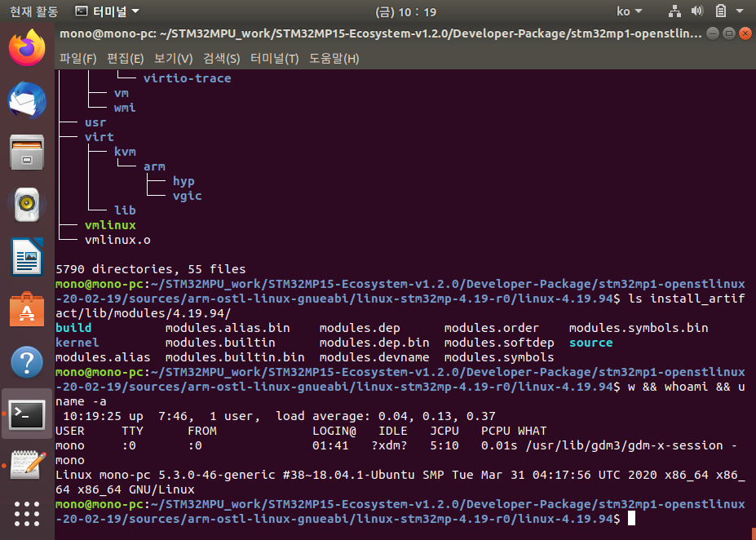
Task: Open the 검색(S) menu
Action: (221, 59)
